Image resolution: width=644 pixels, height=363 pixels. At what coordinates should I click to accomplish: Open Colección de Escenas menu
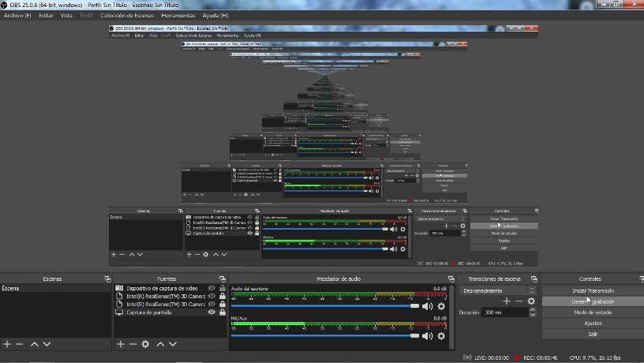click(x=127, y=16)
